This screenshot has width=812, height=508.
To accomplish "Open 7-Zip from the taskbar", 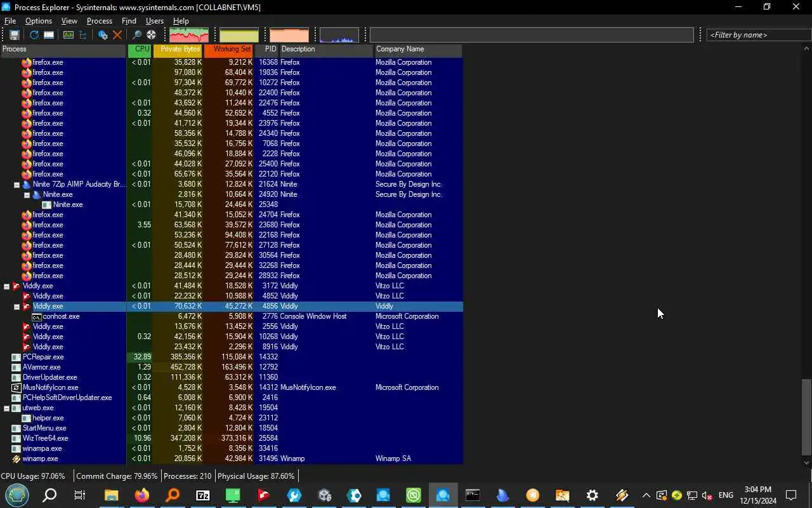I will click(203, 495).
